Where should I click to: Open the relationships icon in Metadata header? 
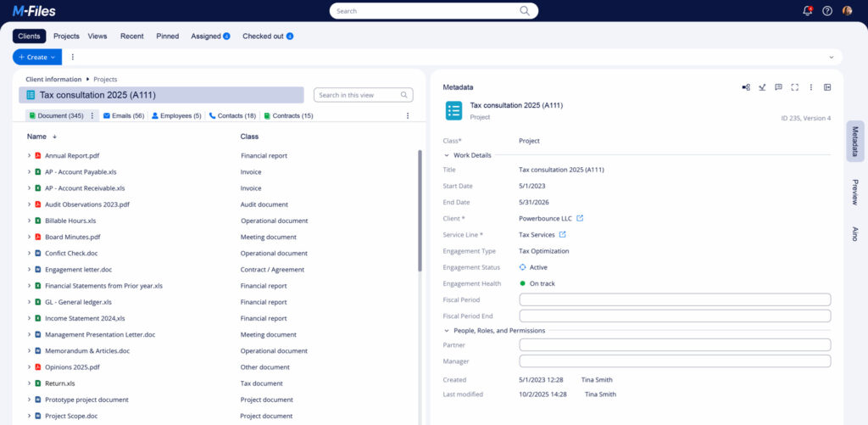pyautogui.click(x=746, y=87)
